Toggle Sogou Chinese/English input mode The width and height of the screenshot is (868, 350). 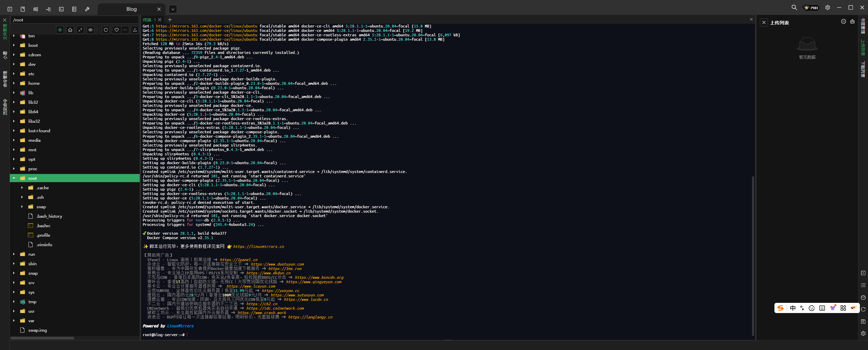(x=793, y=308)
